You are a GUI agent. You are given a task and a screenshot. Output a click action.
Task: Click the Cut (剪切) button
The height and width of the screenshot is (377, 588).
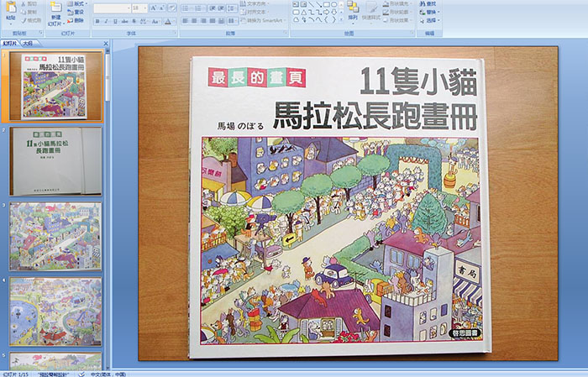tap(29, 4)
